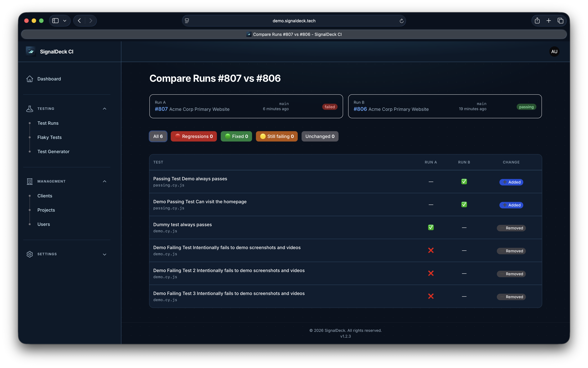This screenshot has width=588, height=368.
Task: Click Removed badge for Demo Failing Test Intentionally
Action: 511,251
